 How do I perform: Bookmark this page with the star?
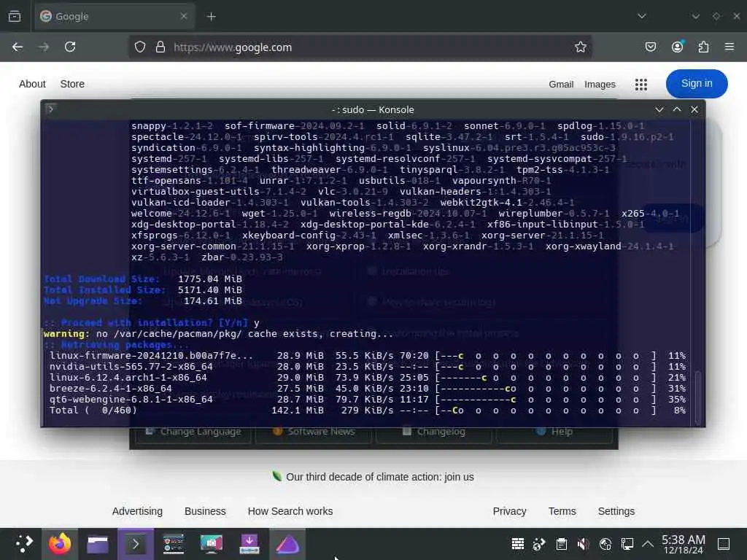coord(580,47)
